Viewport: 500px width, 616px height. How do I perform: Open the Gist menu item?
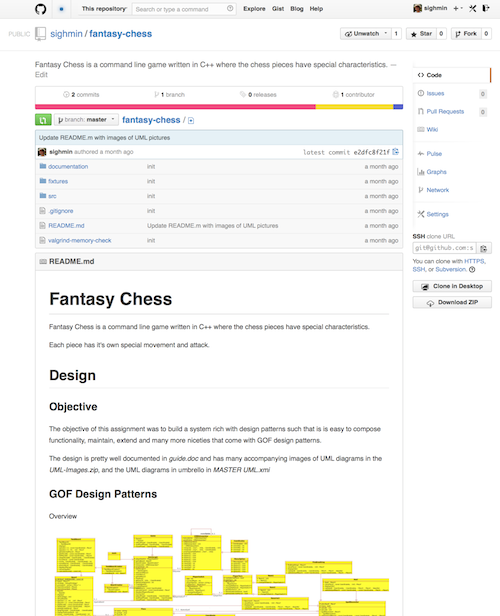[278, 9]
